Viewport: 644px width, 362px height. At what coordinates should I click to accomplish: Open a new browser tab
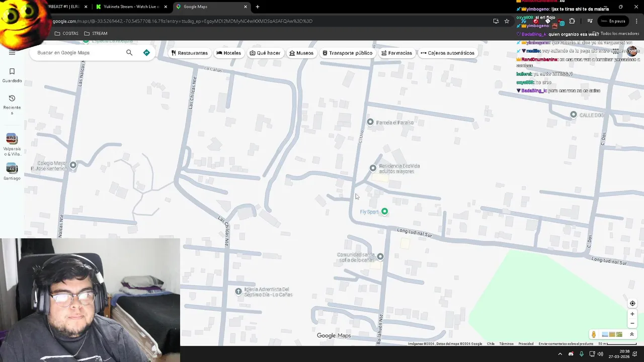tap(258, 7)
